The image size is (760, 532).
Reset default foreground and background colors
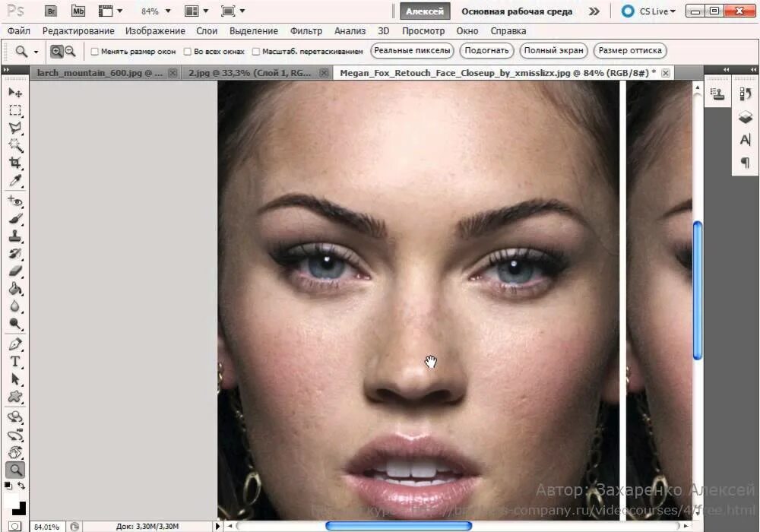point(8,486)
